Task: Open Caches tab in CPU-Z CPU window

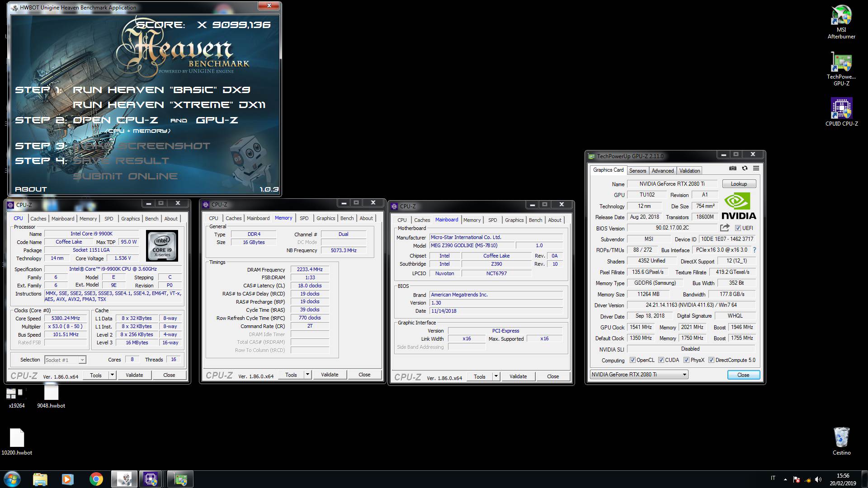Action: tap(38, 219)
